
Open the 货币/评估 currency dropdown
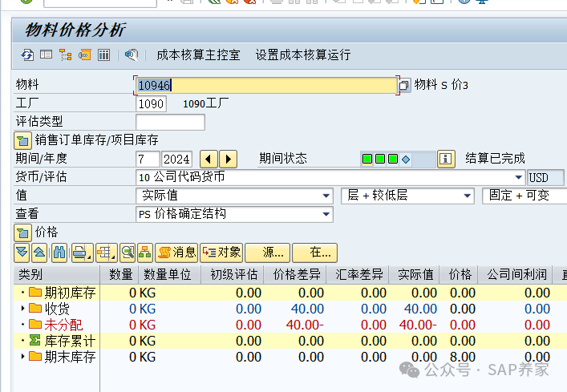[x=519, y=177]
